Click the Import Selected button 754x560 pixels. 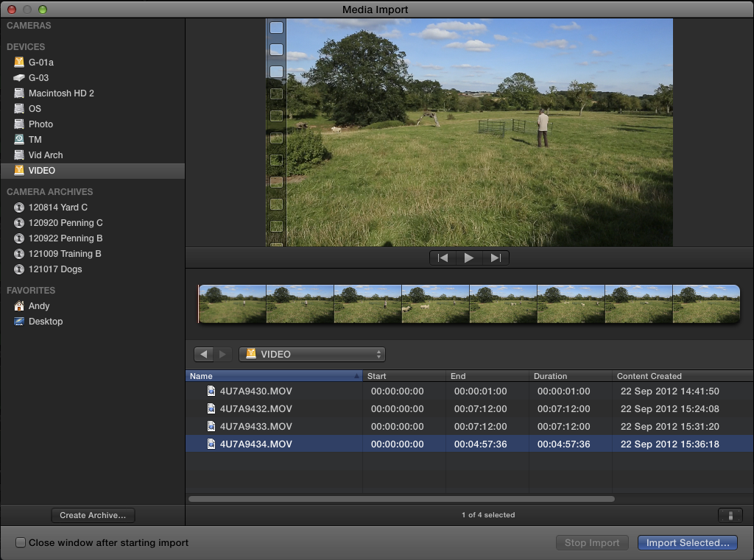tap(687, 543)
